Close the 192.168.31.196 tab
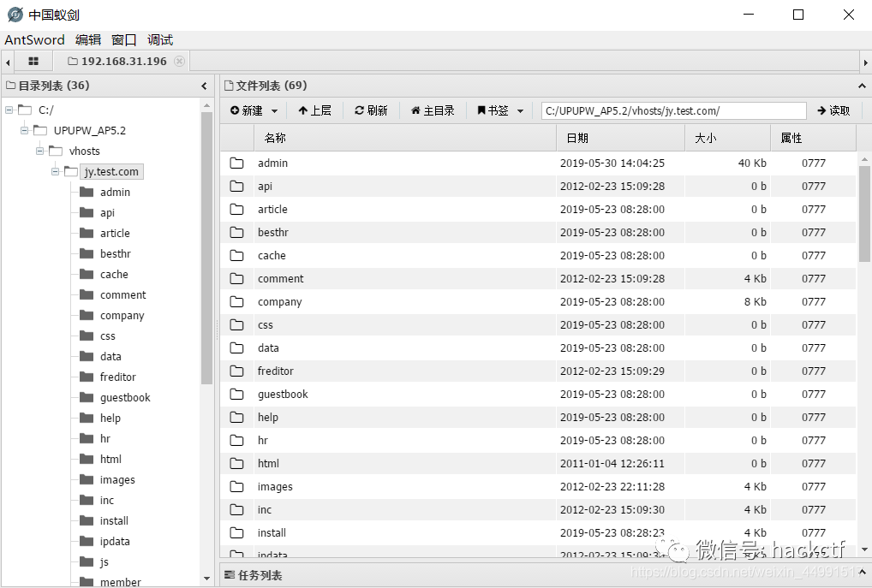This screenshot has width=872, height=588. pos(179,61)
